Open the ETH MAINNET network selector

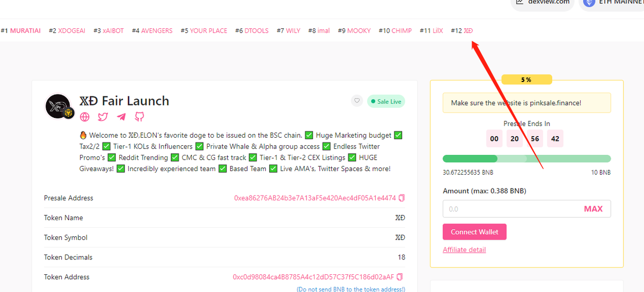point(611,3)
